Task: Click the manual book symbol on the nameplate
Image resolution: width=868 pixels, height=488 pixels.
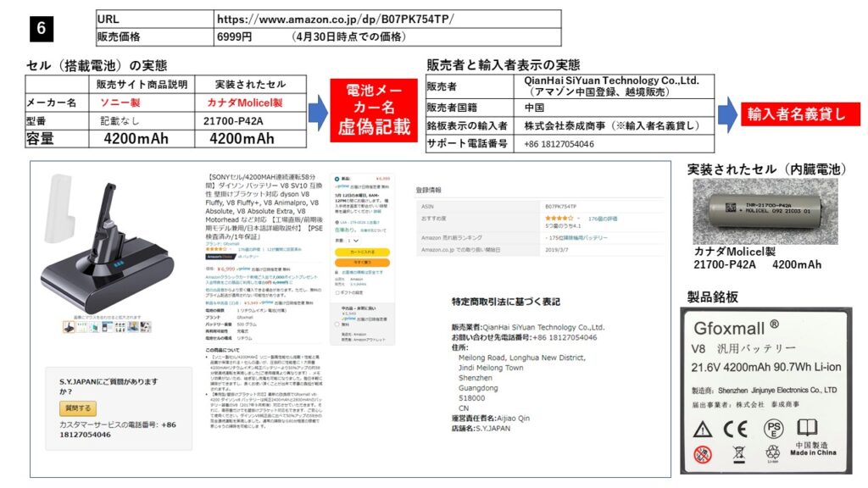Action: tap(807, 428)
